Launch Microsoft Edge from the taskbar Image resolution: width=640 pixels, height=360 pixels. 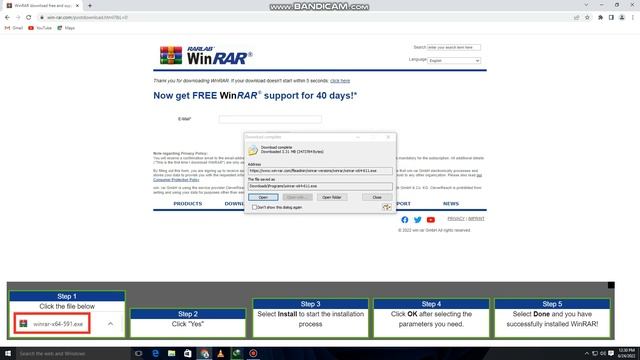(156, 353)
